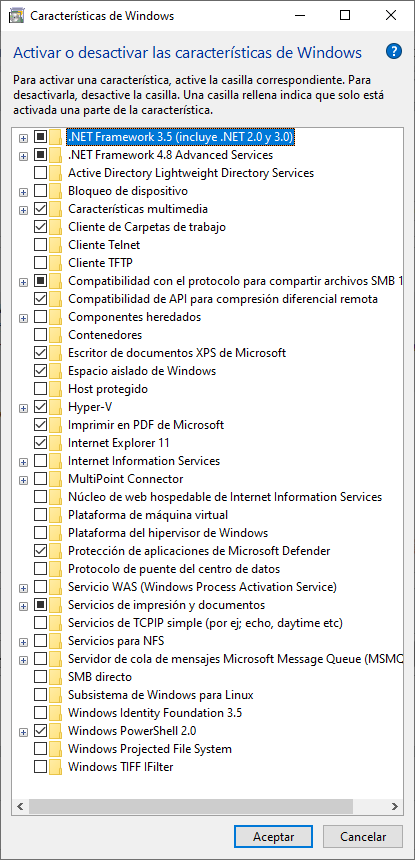415x860 pixels.
Task: Click the folder icon beside Cliente Telnet
Action: pos(55,245)
